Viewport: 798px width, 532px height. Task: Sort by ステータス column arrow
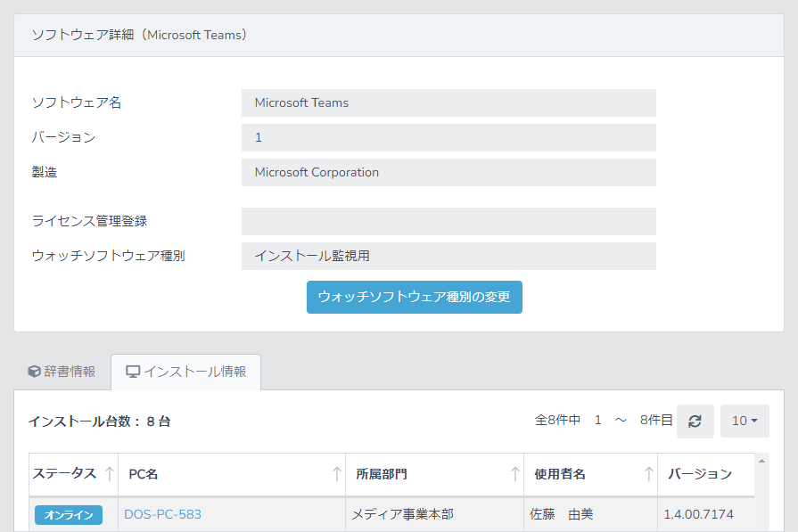click(110, 474)
